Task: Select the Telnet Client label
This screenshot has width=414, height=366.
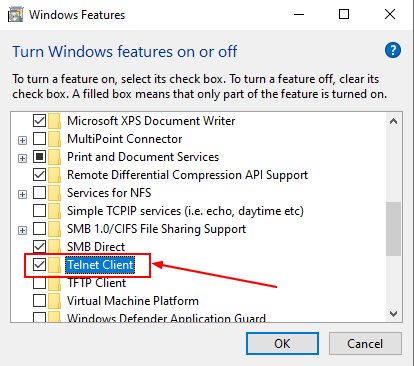Action: tap(100, 265)
